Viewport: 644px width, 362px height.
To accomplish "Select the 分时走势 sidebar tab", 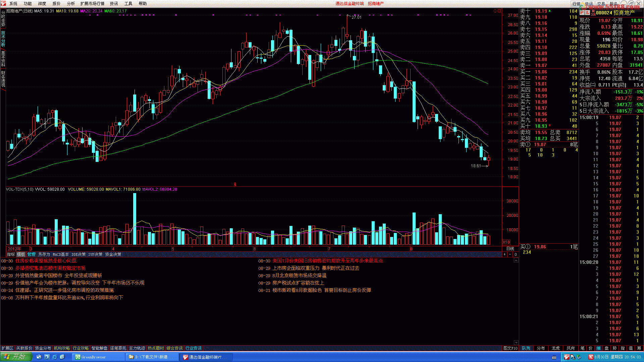I will point(3,19).
